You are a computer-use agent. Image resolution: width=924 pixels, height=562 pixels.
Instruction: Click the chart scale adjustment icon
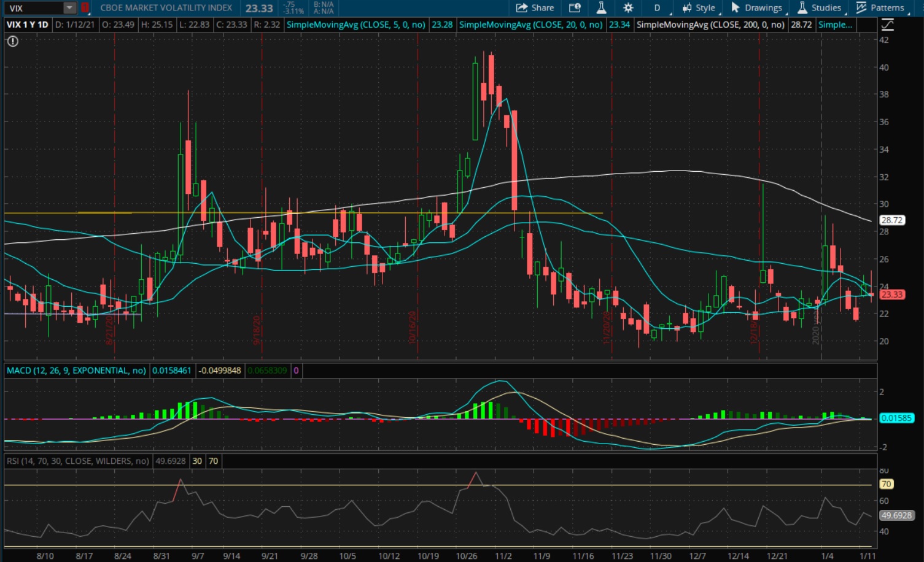point(887,25)
